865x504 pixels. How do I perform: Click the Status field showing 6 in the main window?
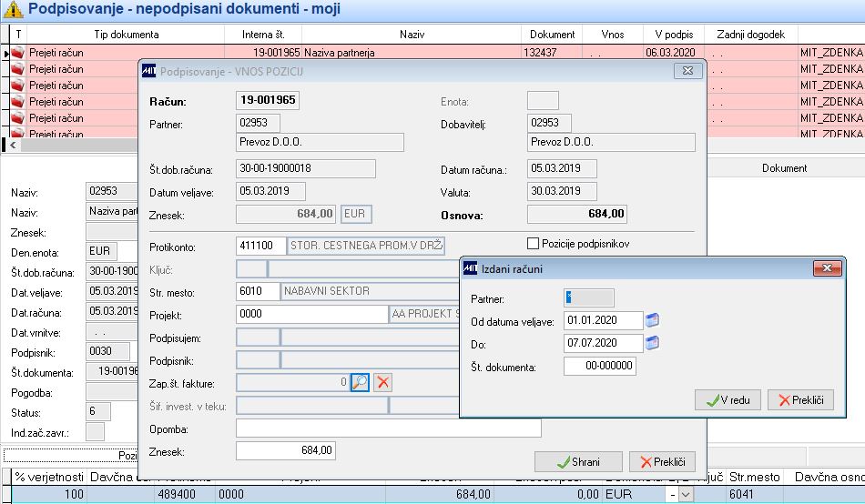(98, 411)
